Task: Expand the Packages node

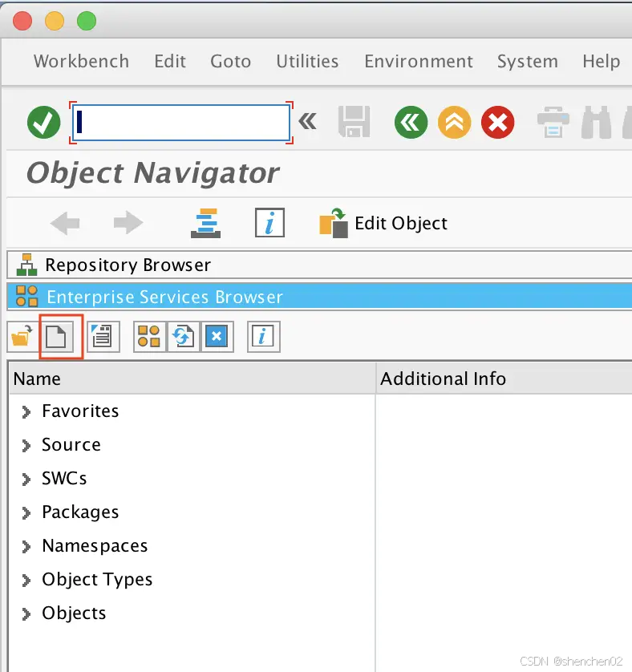Action: (26, 513)
